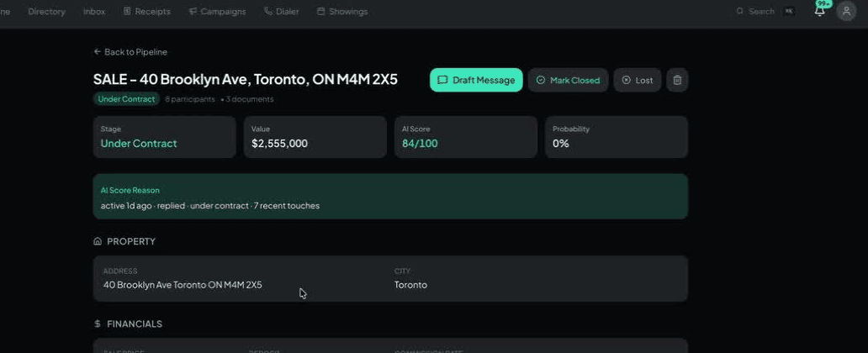Click the house icon next to PROPERTY
The width and height of the screenshot is (868, 353).
click(x=98, y=241)
